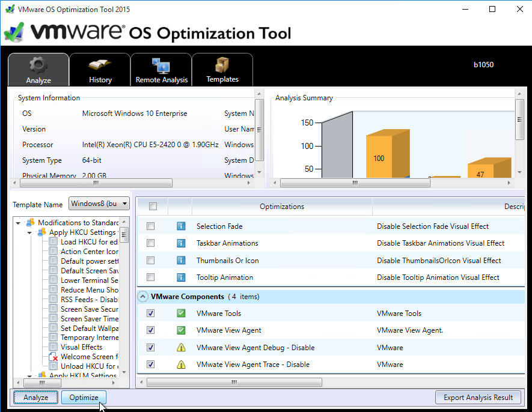Check the Selection Fade checkbox
This screenshot has height=412, width=532.
click(151, 226)
